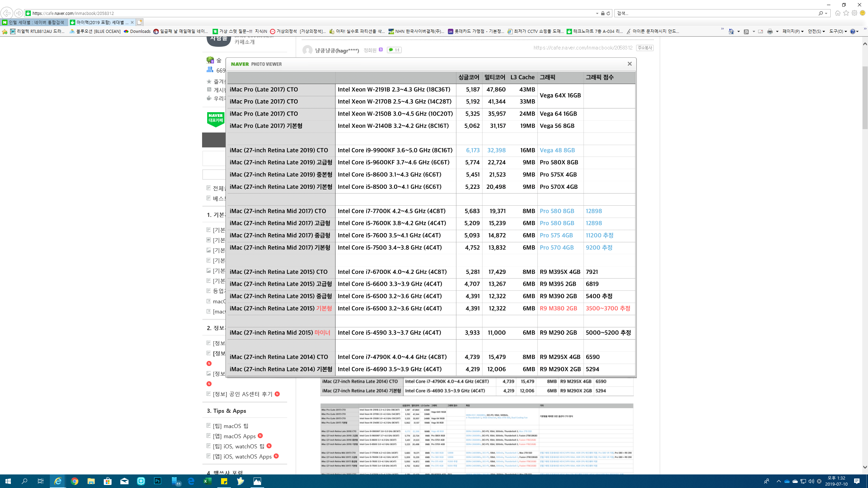This screenshot has height=488, width=868.
Task: Open the IE settings gear icon
Action: click(854, 13)
